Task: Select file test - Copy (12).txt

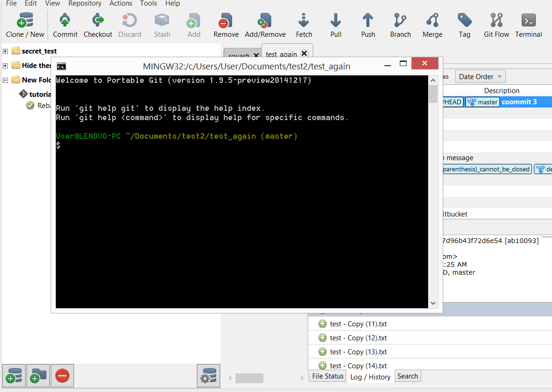Action: 358,338
